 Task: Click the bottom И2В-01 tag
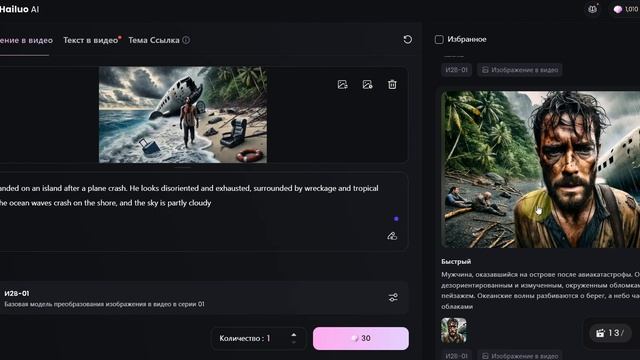click(x=456, y=356)
